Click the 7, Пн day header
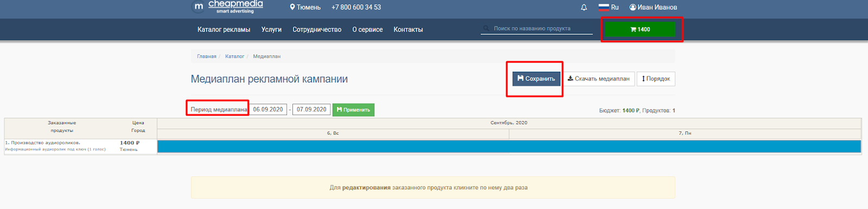 (685, 134)
